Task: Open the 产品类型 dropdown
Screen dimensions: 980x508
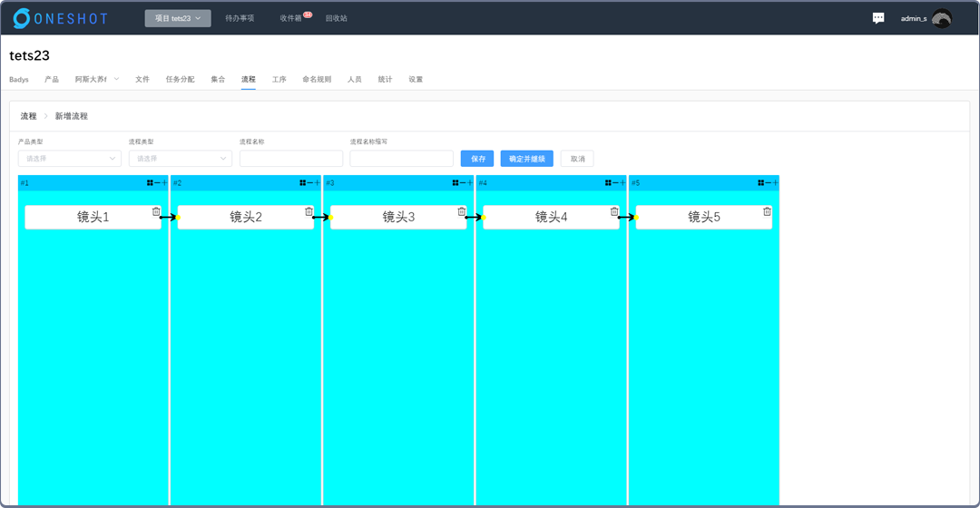Action: click(x=69, y=159)
